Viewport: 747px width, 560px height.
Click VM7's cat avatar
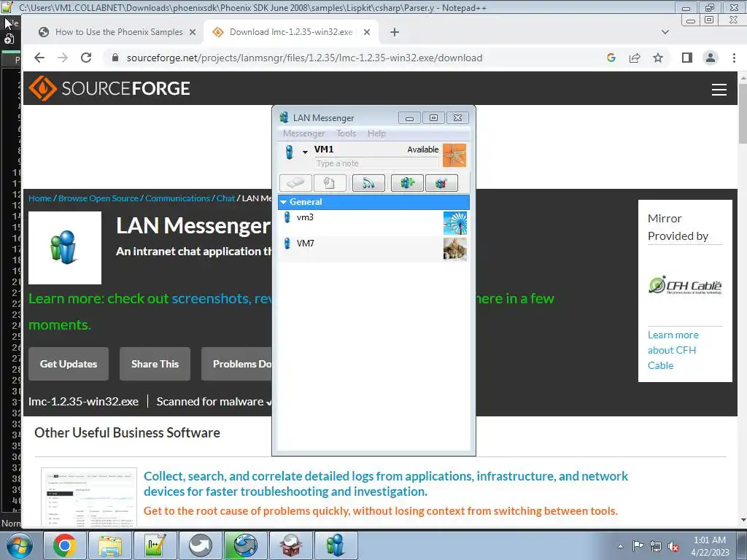(x=455, y=249)
